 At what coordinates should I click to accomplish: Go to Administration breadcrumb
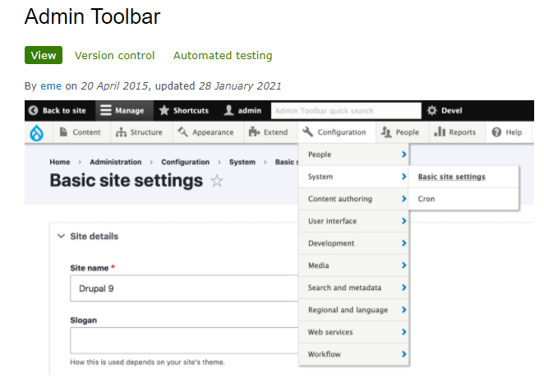click(x=116, y=162)
